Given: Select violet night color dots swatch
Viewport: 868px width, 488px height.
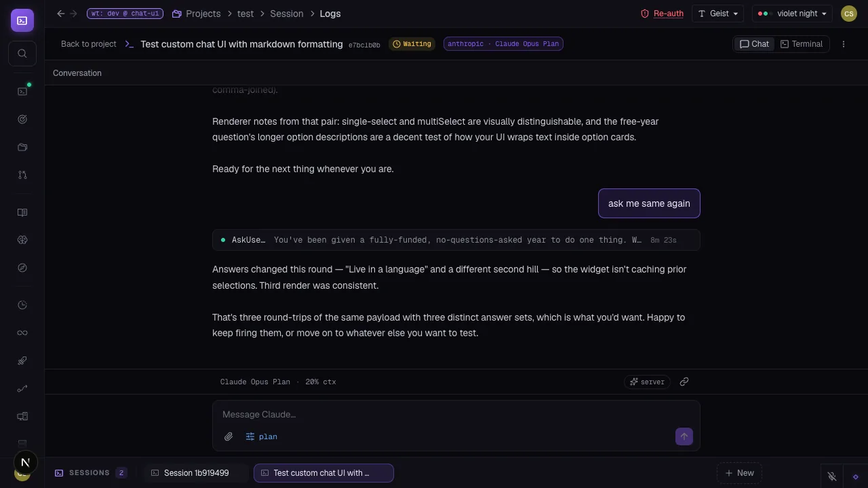Looking at the screenshot, I should 765,14.
